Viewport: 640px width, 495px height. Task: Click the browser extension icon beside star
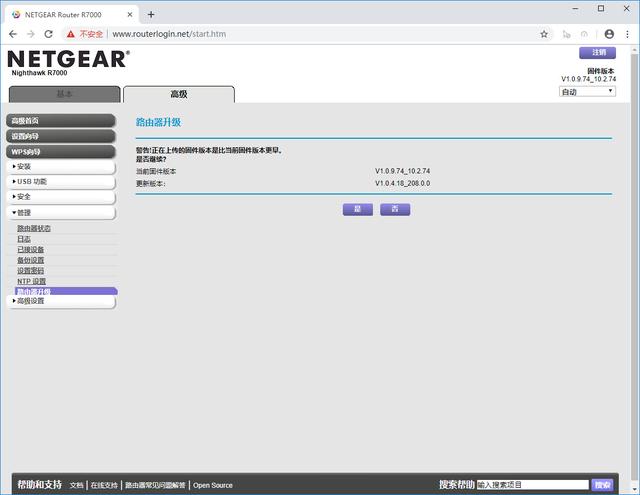click(567, 34)
